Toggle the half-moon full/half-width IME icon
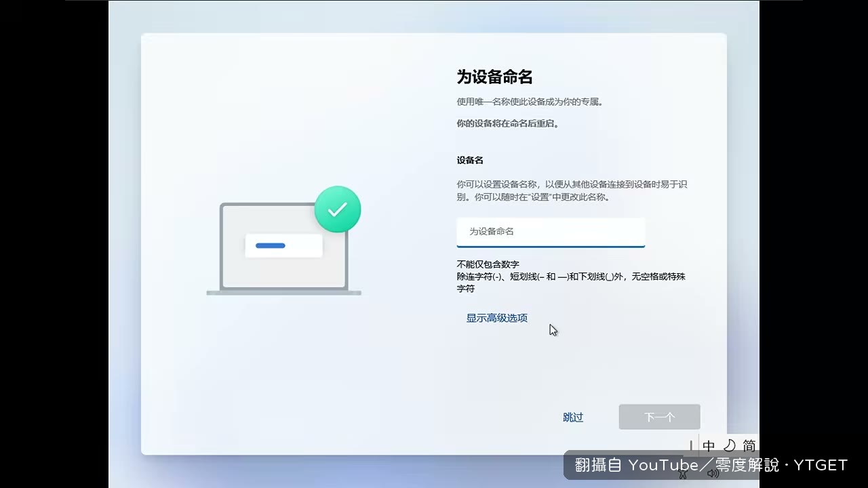 [x=729, y=446]
